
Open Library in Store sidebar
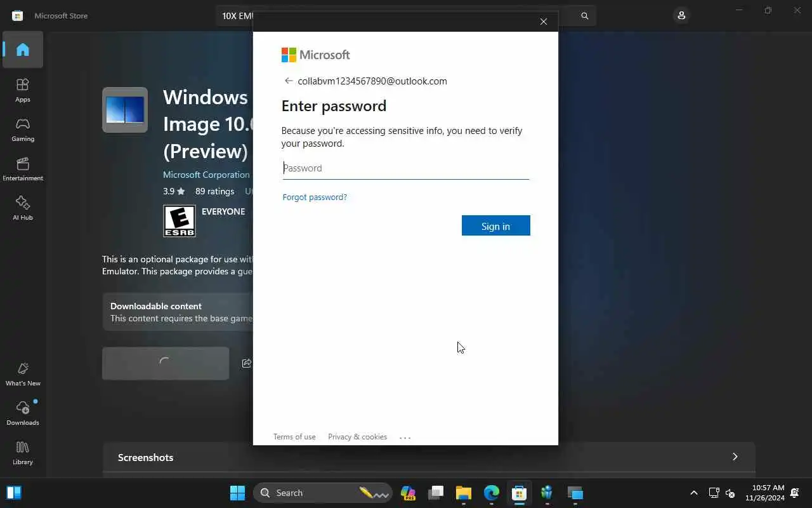tap(23, 453)
